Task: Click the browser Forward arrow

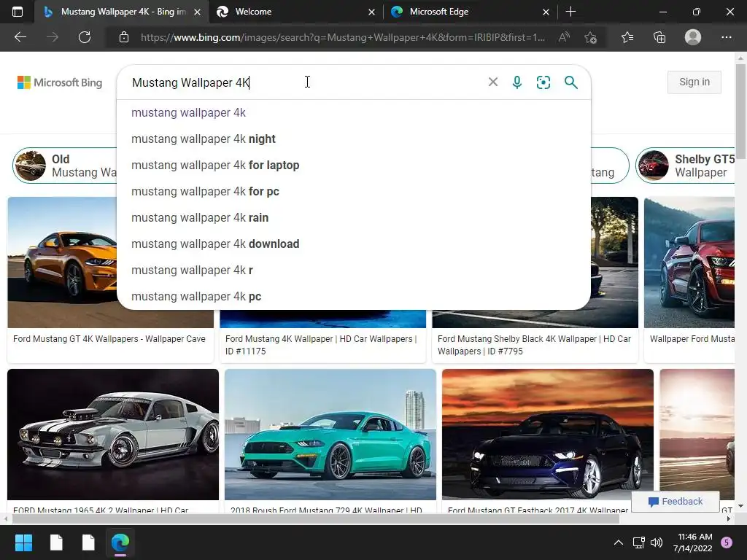Action: coord(53,37)
